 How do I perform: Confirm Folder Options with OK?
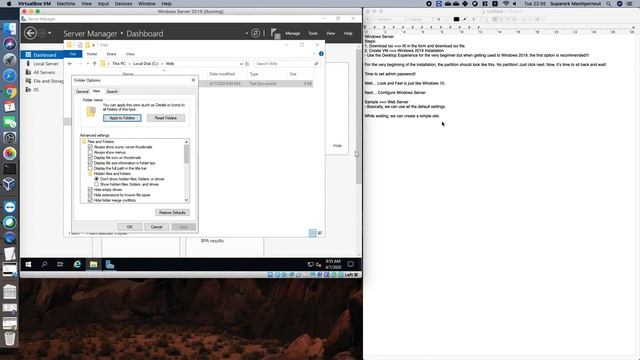129,227
